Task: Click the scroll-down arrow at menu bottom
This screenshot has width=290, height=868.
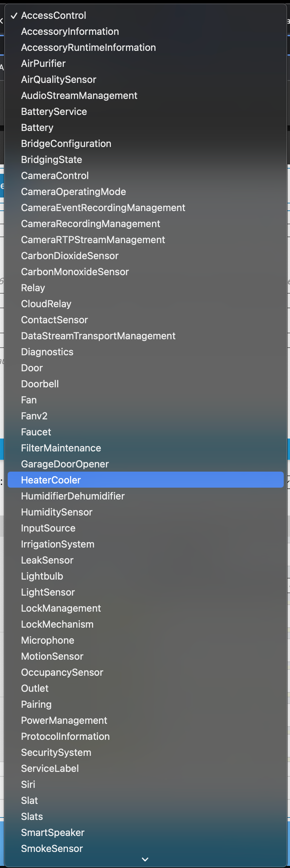Action: pos(145,860)
